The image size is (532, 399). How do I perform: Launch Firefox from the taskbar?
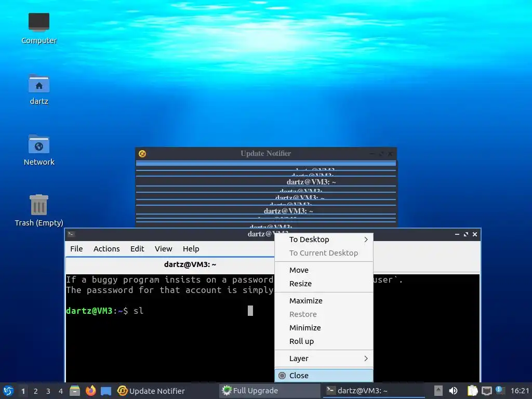(x=90, y=391)
